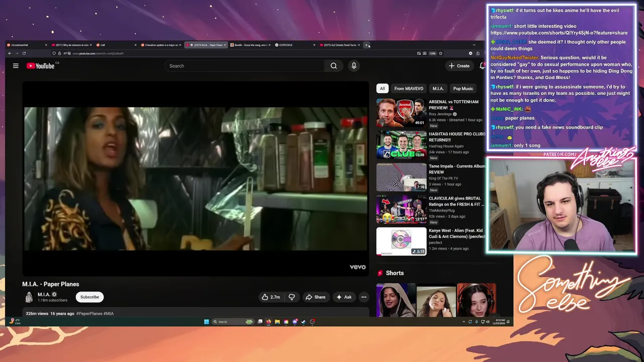Open File Explorer from the taskbar

point(277,322)
